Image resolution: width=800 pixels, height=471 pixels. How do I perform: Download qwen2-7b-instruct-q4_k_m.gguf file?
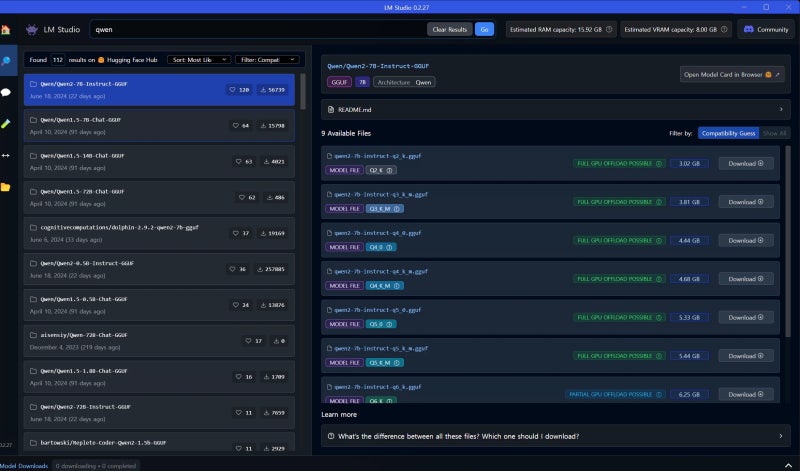pyautogui.click(x=746, y=279)
